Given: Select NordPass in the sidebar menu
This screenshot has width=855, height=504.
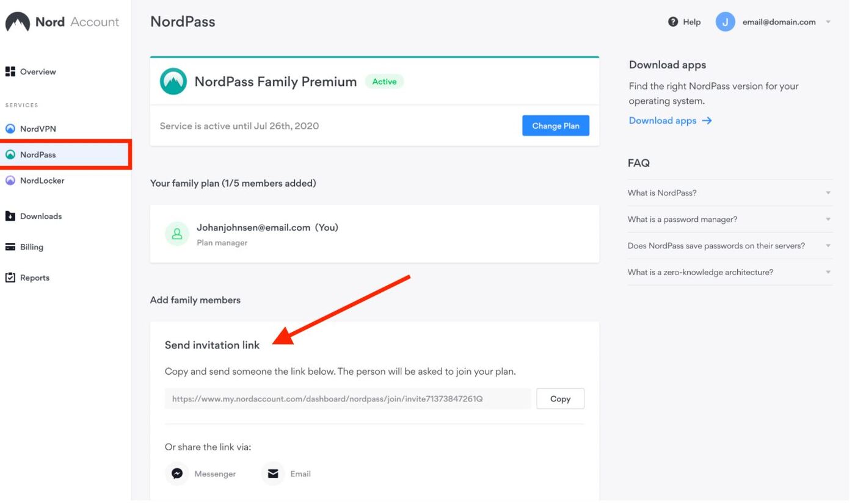Looking at the screenshot, I should tap(38, 155).
